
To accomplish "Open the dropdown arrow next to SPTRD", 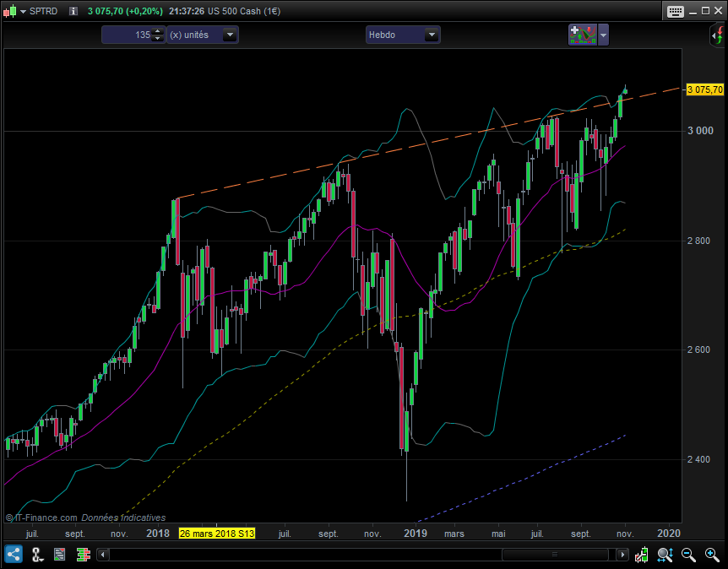I will (23, 12).
